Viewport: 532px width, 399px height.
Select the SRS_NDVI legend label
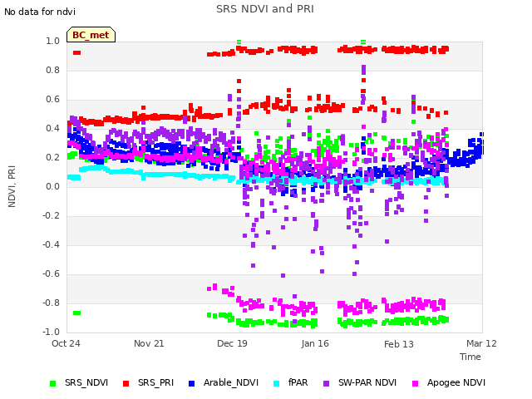(x=86, y=382)
